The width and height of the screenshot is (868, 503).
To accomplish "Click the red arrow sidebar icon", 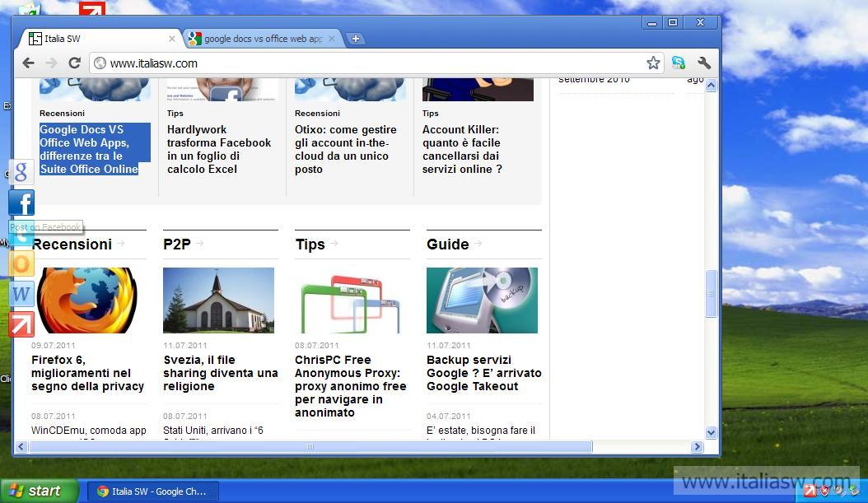I will click(x=21, y=324).
